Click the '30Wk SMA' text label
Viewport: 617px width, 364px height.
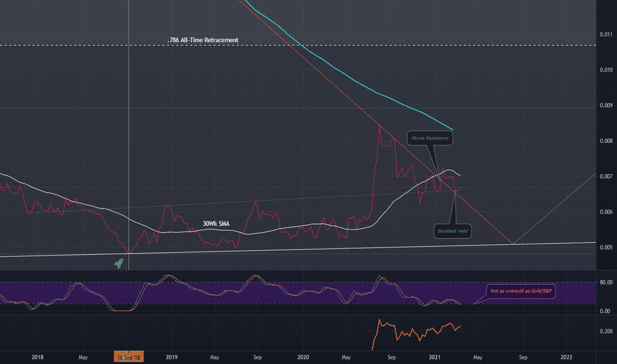tap(216, 224)
